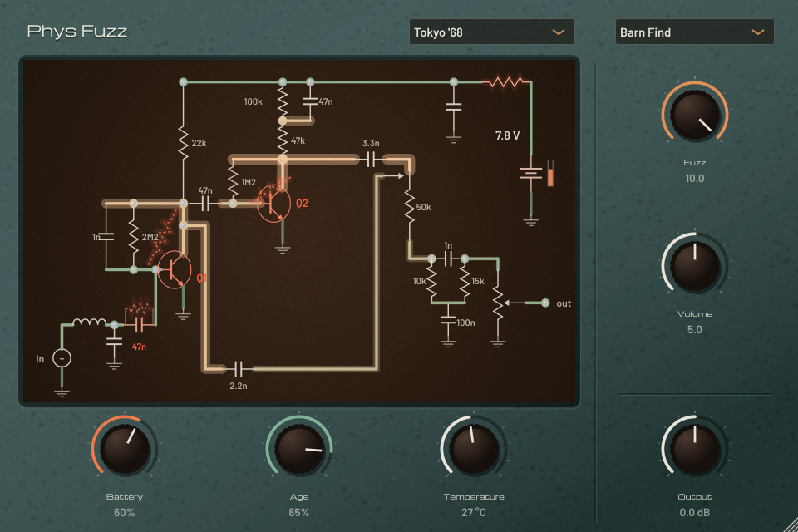Viewport: 798px width, 532px height.
Task: Click the Output knob
Action: (x=695, y=449)
